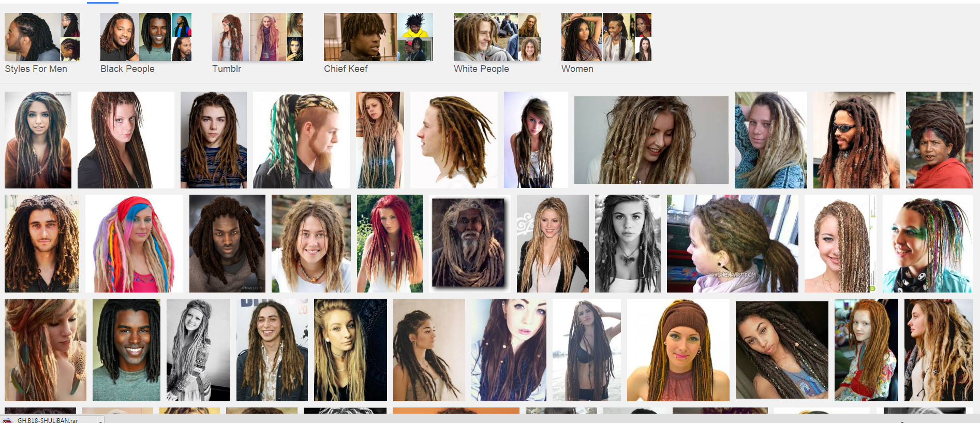The width and height of the screenshot is (980, 423).
Task: Open the GH.B18-SHULiBAN.rar download item
Action: point(48,420)
